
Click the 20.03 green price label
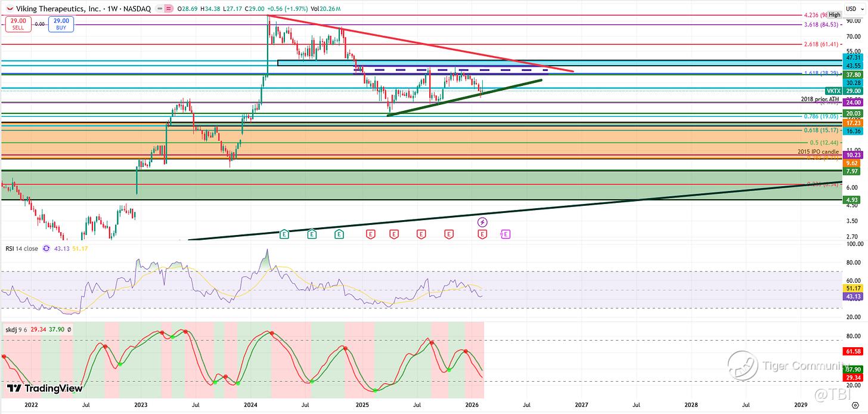pyautogui.click(x=852, y=113)
